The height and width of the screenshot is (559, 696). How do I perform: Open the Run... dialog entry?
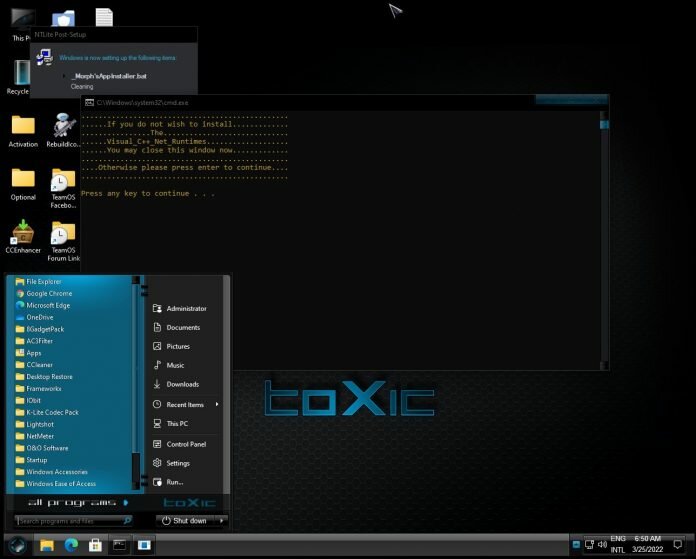(x=168, y=482)
